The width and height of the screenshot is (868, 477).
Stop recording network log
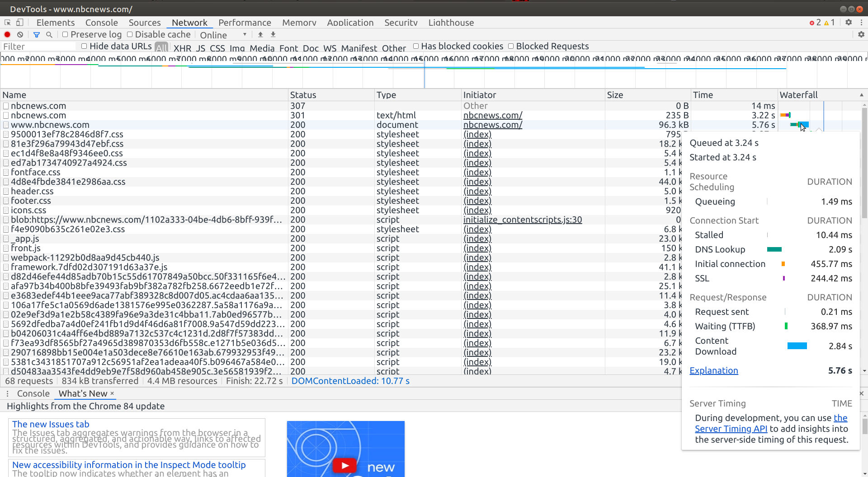7,34
